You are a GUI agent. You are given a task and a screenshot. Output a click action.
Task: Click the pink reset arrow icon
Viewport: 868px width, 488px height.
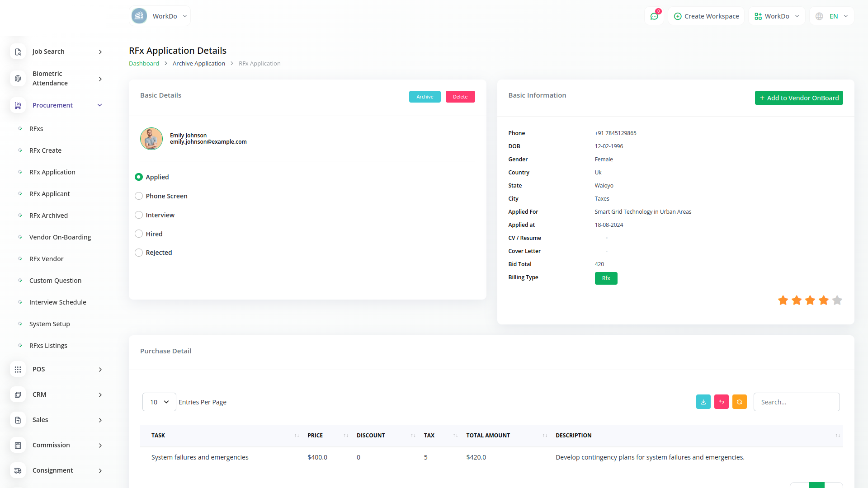(722, 402)
